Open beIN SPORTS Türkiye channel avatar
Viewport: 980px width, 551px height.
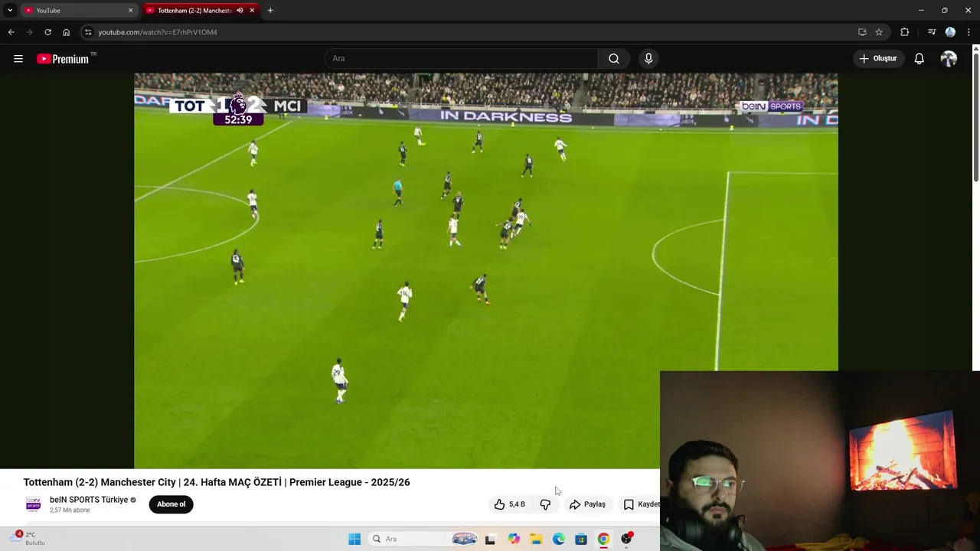tap(33, 504)
